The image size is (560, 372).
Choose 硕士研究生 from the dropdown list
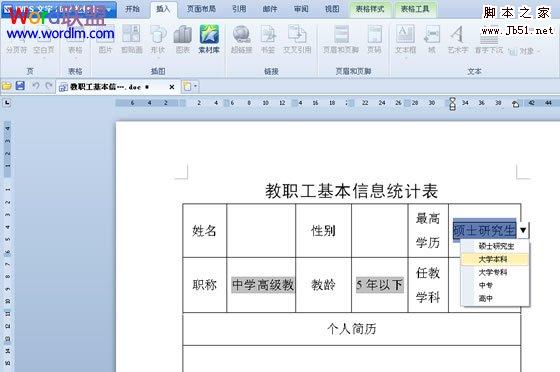(495, 246)
